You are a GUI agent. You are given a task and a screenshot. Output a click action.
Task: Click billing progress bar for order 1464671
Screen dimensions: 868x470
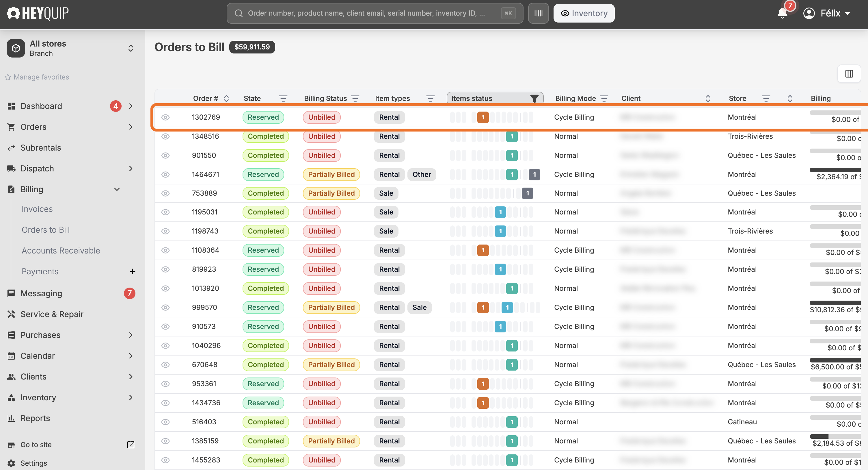835,170
